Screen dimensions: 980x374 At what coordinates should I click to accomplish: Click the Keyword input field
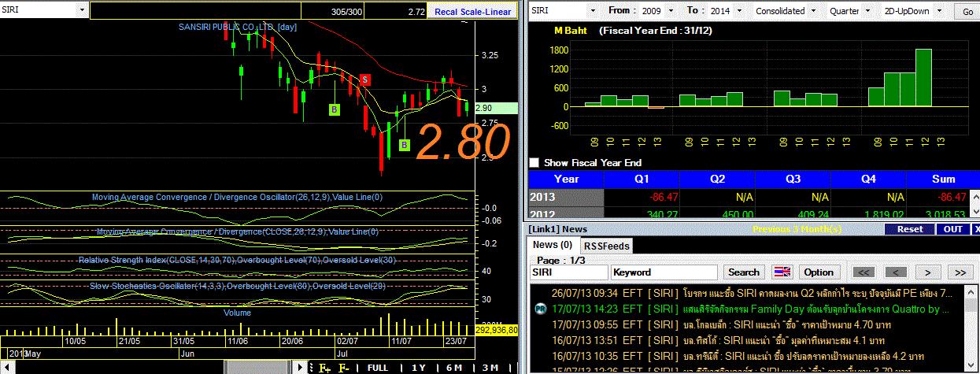(664, 272)
